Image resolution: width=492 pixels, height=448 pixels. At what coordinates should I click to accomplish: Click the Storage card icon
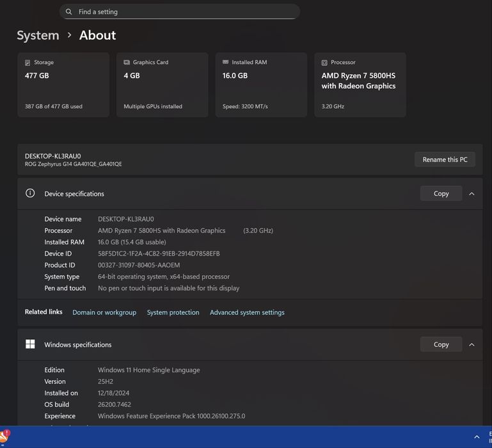click(28, 63)
